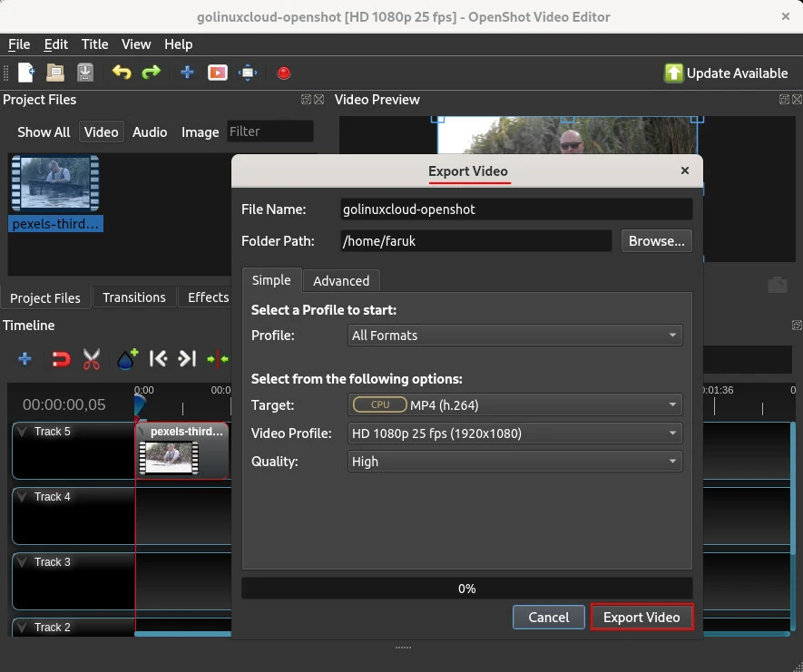Switch to the Advanced tab

point(341,280)
